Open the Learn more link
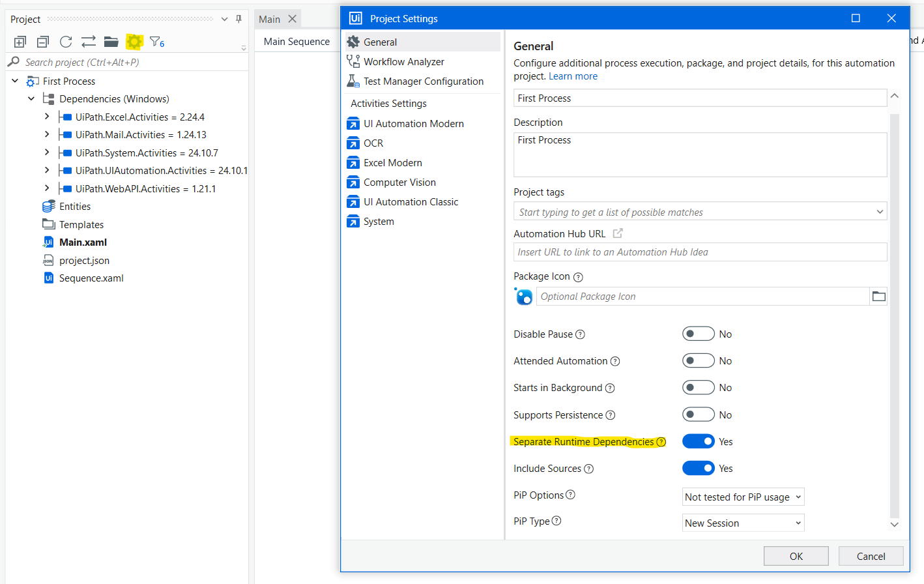The width and height of the screenshot is (924, 584). point(573,76)
